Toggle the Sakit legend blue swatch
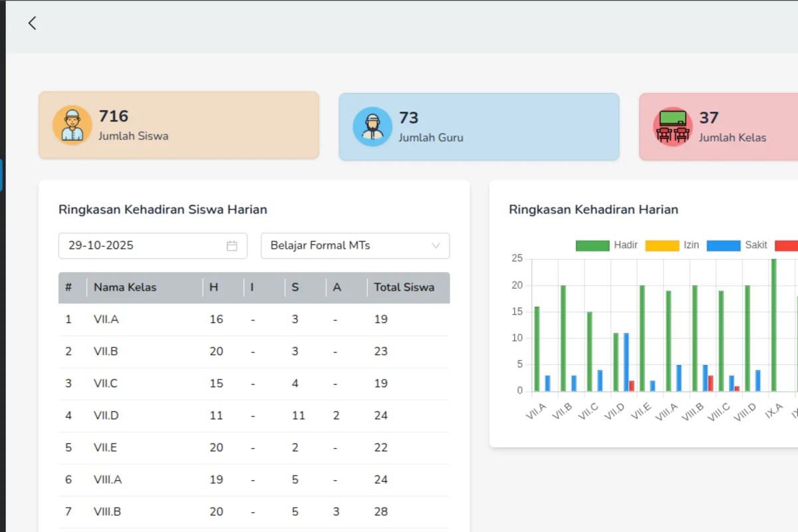The width and height of the screenshot is (798, 532). (x=724, y=245)
